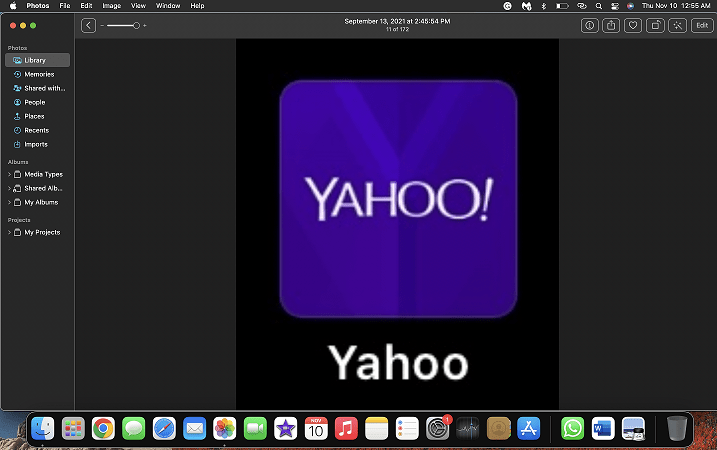Viewport: 717px width, 450px height.
Task: Select Imports in the sidebar
Action: point(37,145)
